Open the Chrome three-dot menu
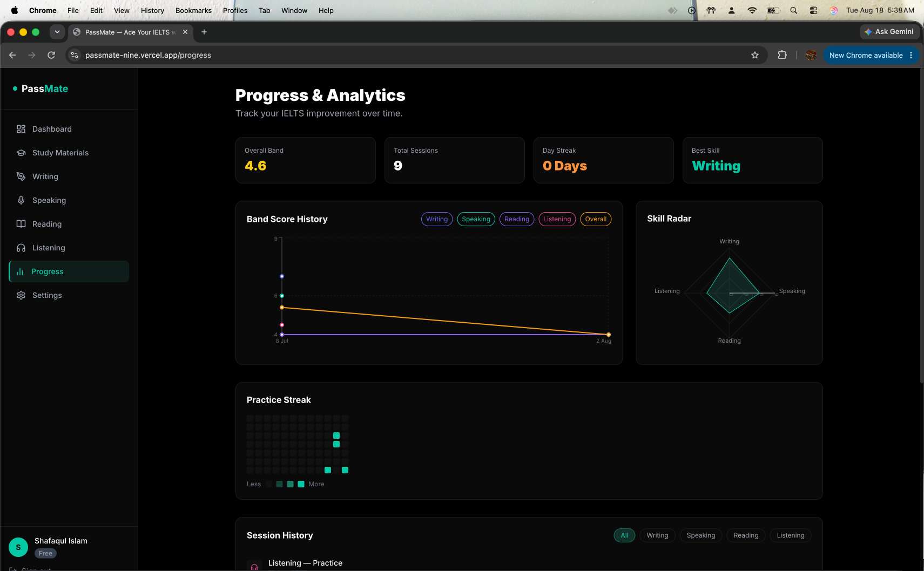The image size is (924, 571). (x=911, y=55)
